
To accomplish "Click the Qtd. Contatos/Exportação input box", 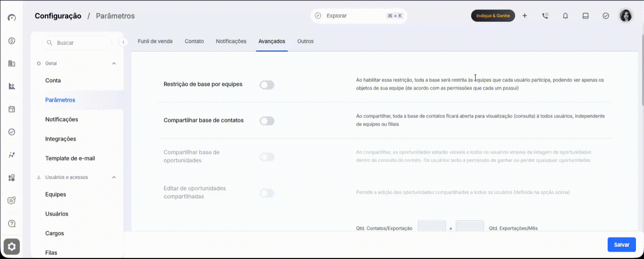I will [x=431, y=226].
